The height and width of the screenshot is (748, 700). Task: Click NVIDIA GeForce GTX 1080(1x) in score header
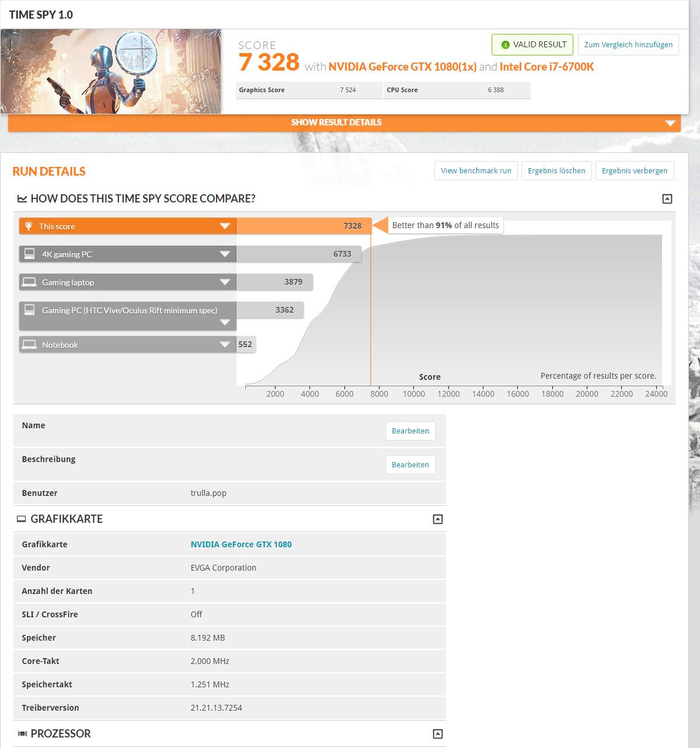tap(402, 67)
